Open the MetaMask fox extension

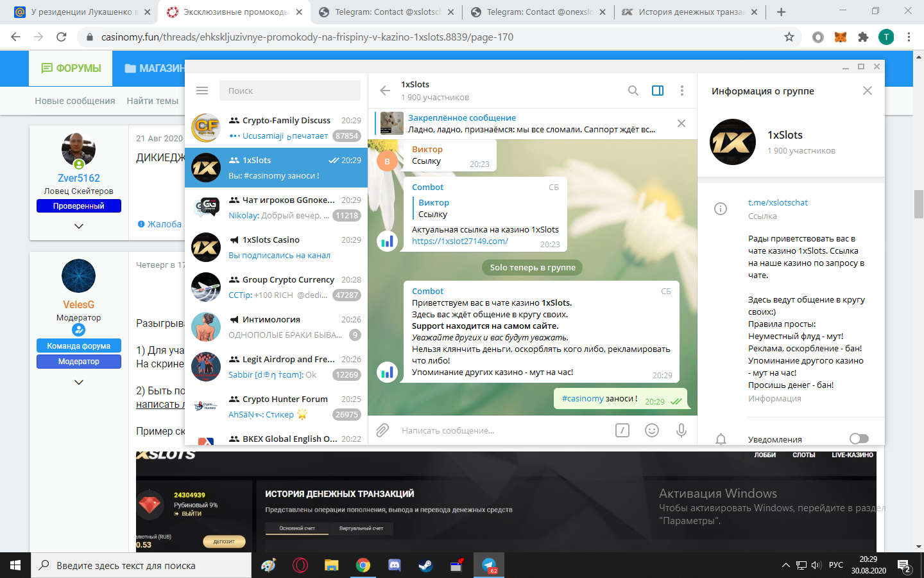tap(841, 37)
